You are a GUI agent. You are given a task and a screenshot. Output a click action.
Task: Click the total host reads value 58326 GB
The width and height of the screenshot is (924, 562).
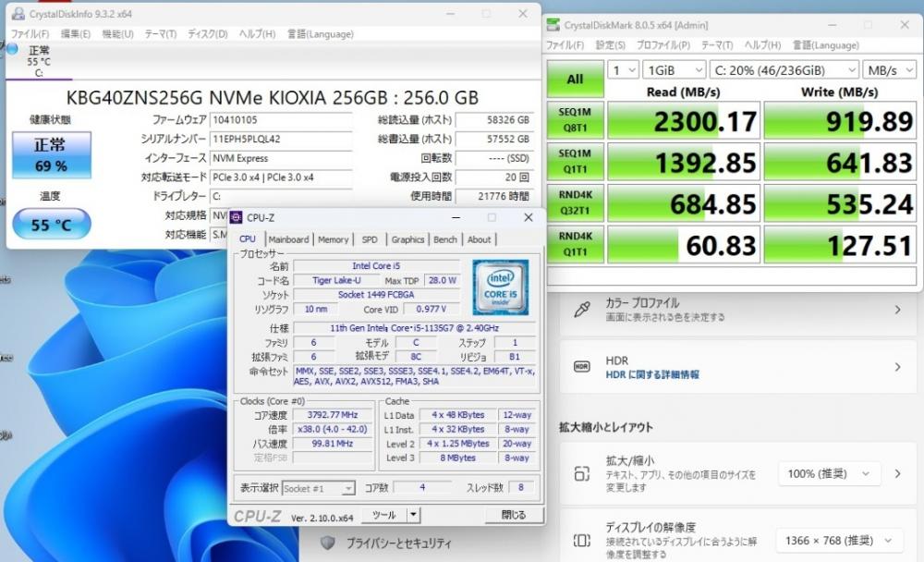pyautogui.click(x=495, y=120)
